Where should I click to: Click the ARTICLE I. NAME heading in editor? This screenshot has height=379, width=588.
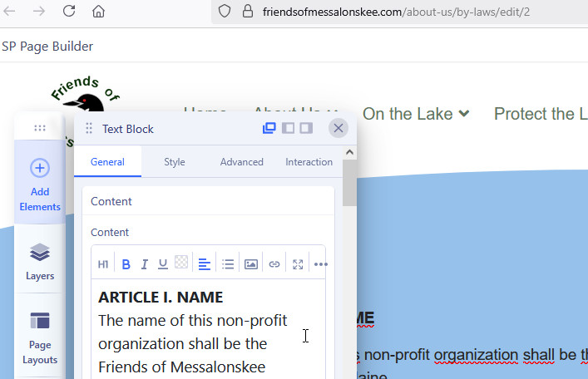pos(161,298)
